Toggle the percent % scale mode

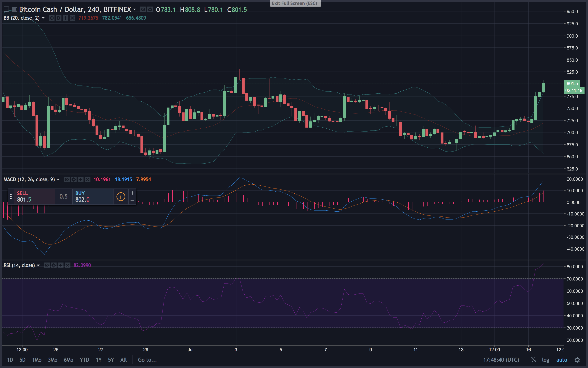click(x=533, y=360)
